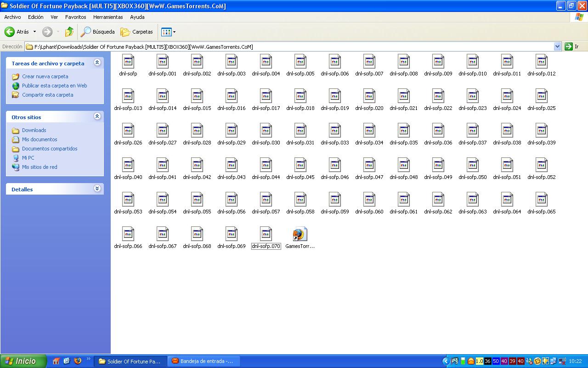Open the Favoritos menu
588x368 pixels.
pos(76,17)
